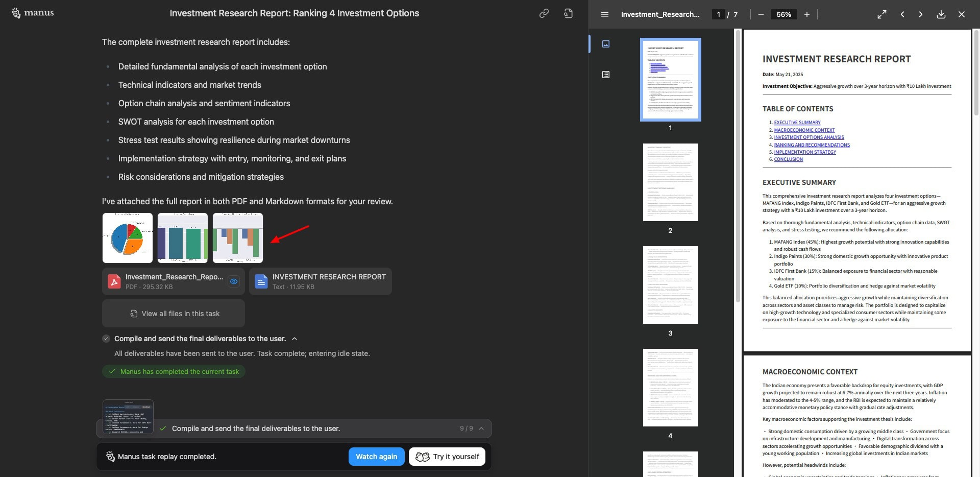Zoom in the PDF with plus icon
Viewport: 980px width, 477px height.
click(x=807, y=14)
